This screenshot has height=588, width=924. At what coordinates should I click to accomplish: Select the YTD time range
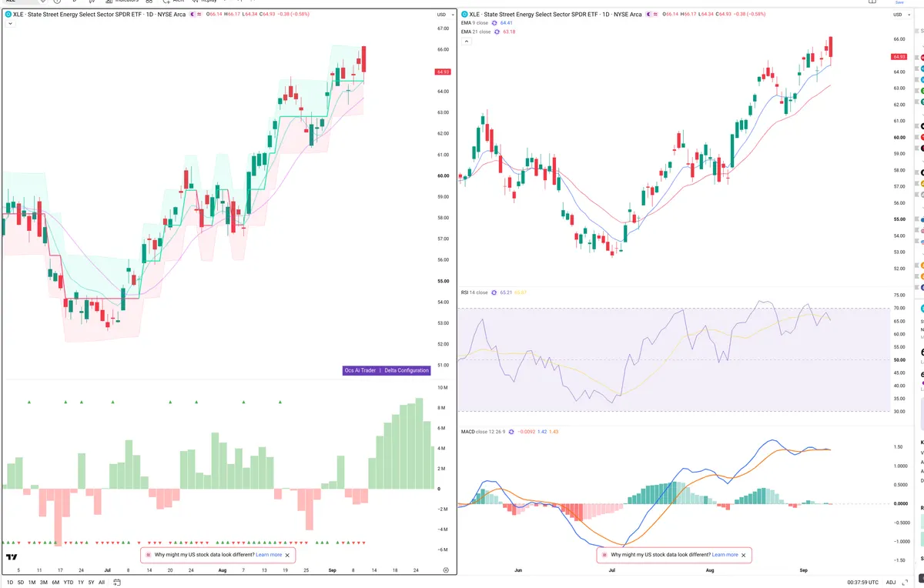click(69, 583)
